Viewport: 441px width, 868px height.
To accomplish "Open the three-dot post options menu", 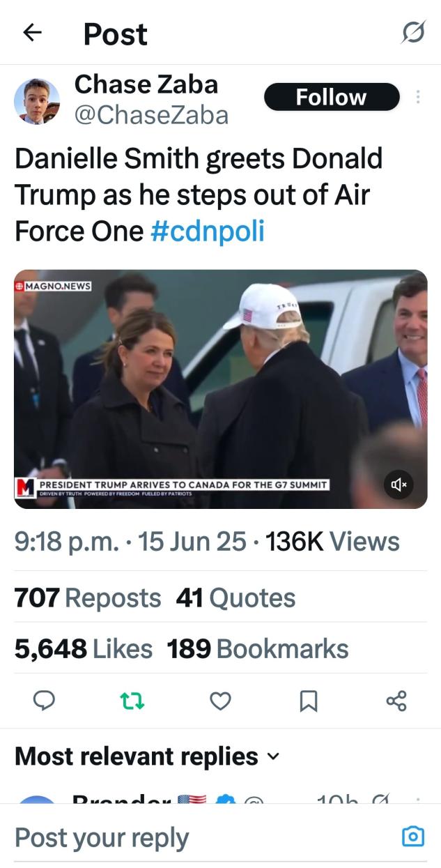I will point(418,97).
